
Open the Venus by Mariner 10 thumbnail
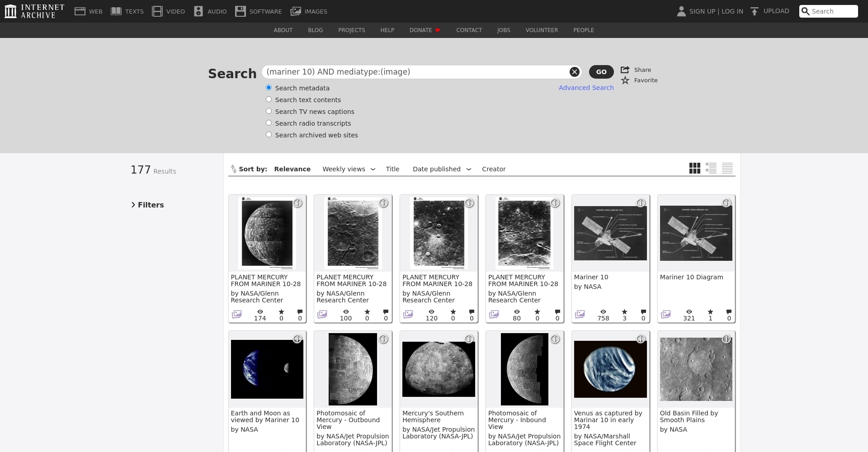point(610,369)
